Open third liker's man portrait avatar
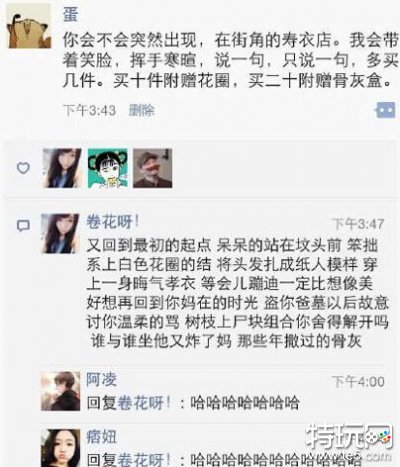The image size is (400, 467). tap(153, 168)
